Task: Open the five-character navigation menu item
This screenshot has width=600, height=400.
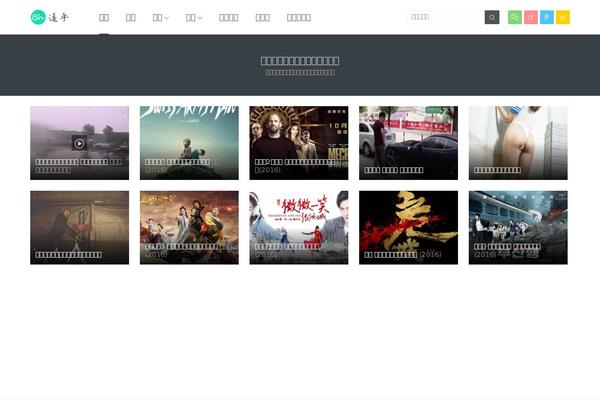Action: 298,18
